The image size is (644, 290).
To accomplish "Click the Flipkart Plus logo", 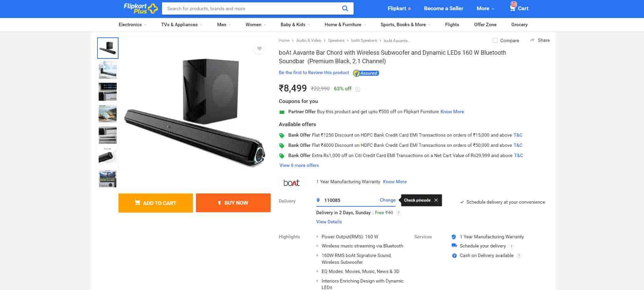I will point(141,8).
